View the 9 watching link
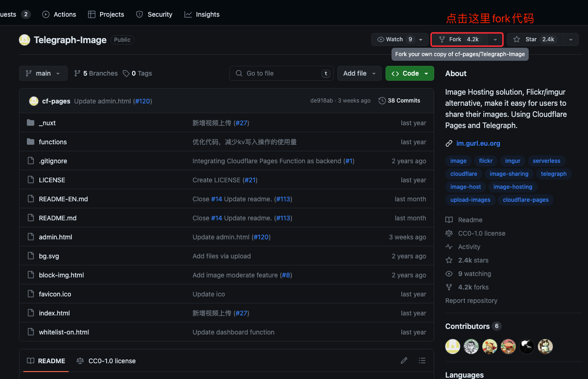 (x=468, y=274)
